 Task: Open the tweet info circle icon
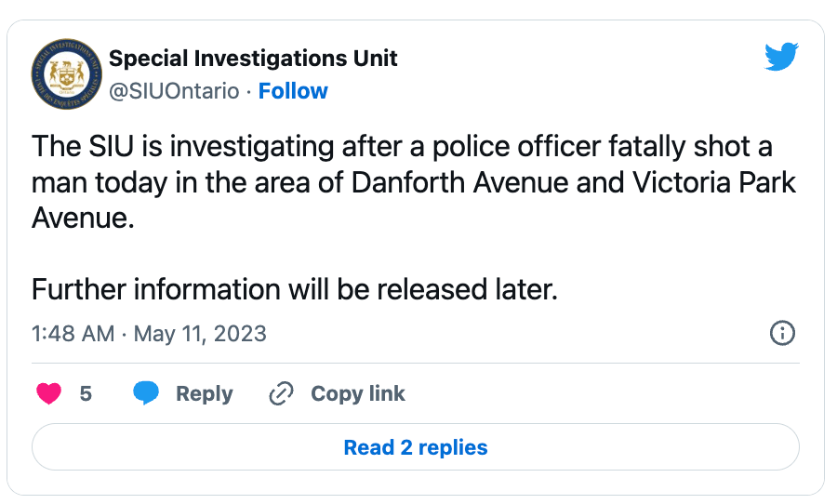(782, 333)
